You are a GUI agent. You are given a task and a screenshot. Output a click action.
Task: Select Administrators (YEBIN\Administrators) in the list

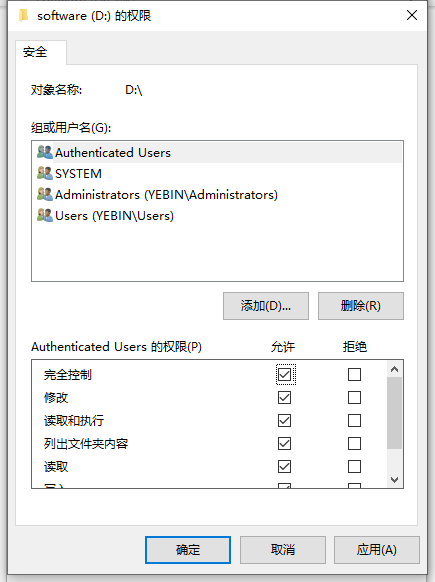[166, 194]
